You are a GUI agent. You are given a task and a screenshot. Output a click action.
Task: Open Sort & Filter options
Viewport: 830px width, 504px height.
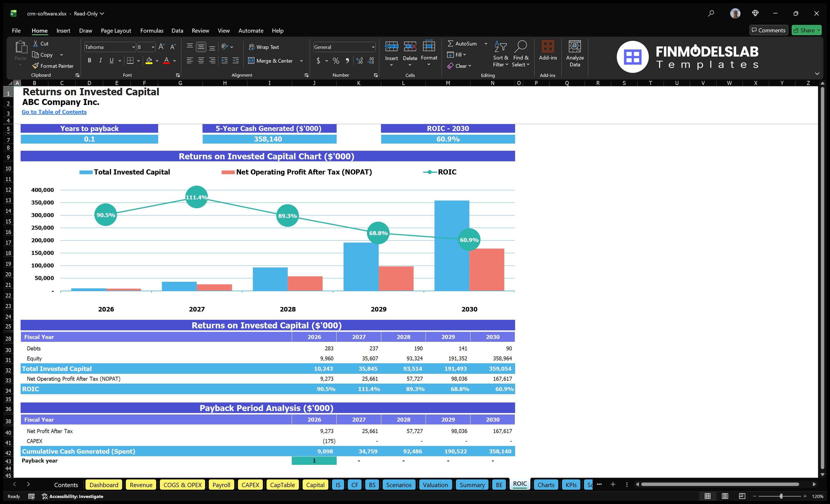[501, 53]
